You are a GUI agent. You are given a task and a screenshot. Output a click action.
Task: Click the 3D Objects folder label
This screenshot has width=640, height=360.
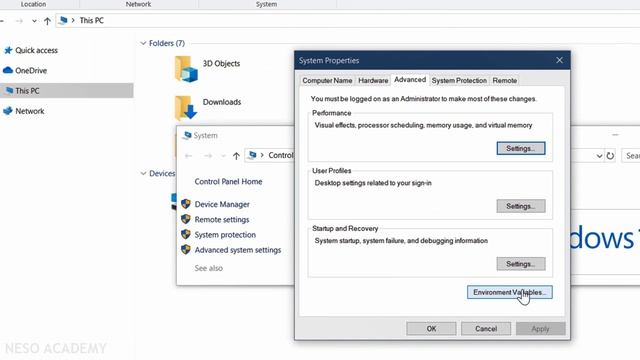(x=221, y=64)
